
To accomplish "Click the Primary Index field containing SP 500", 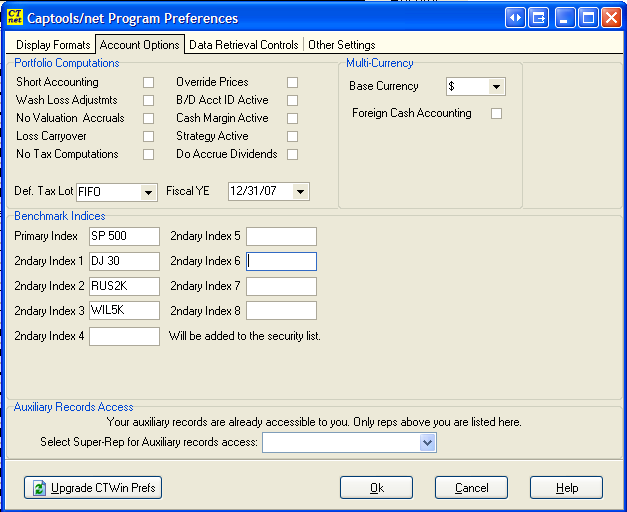I will coord(124,236).
